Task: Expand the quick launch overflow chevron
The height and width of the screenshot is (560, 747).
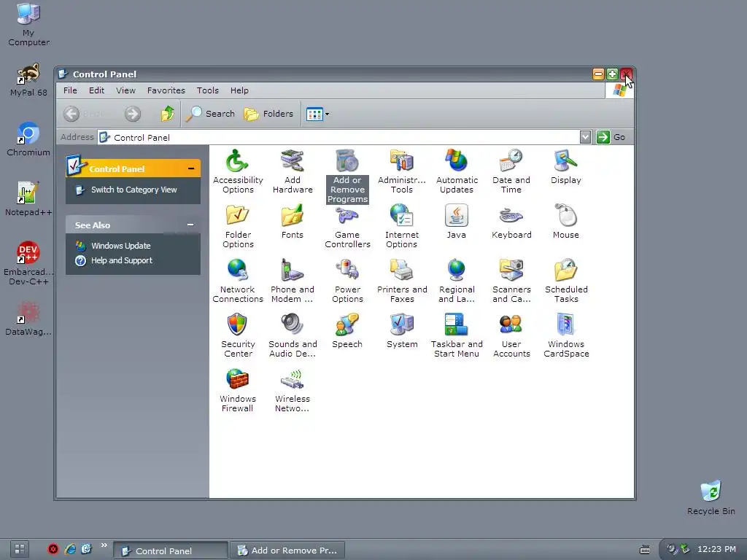Action: tap(104, 545)
